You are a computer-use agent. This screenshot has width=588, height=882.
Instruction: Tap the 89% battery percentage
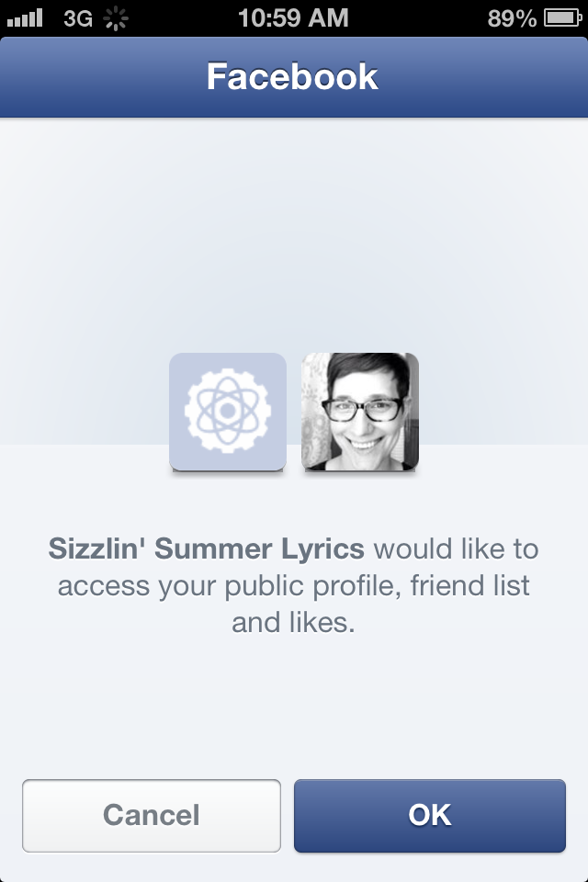513,18
